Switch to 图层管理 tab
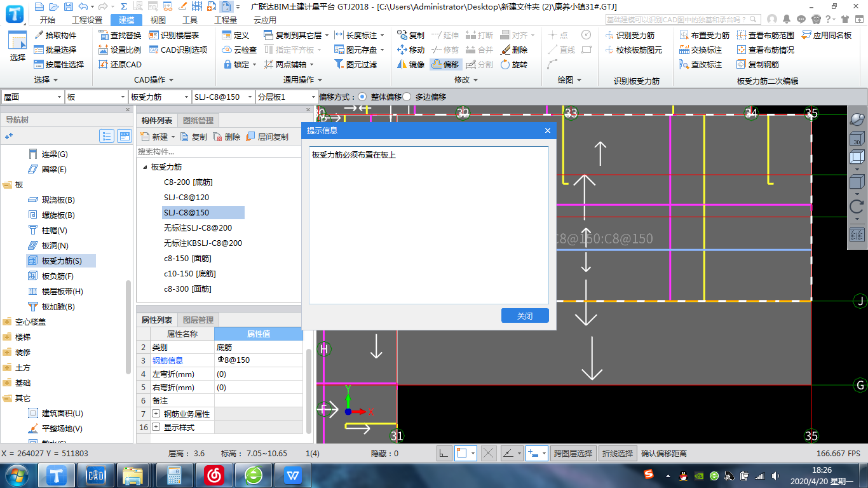The height and width of the screenshot is (488, 868). 198,320
